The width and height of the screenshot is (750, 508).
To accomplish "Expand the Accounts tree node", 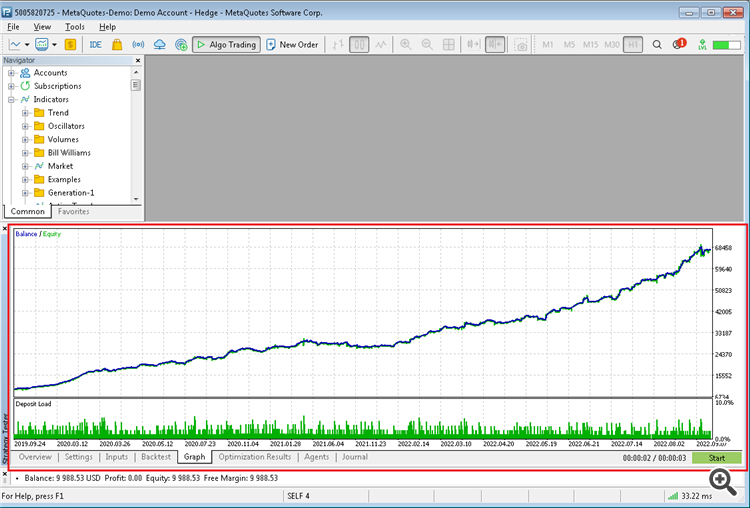I will tap(11, 73).
